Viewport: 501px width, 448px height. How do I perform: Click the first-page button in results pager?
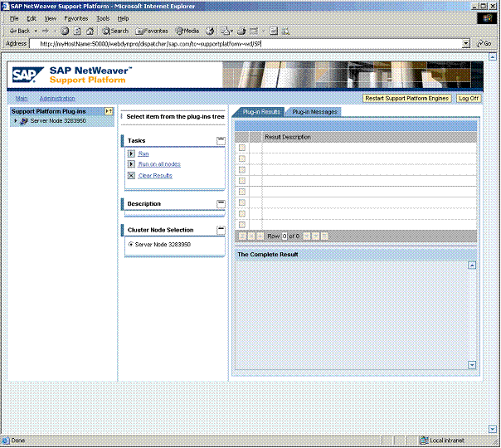pos(242,236)
